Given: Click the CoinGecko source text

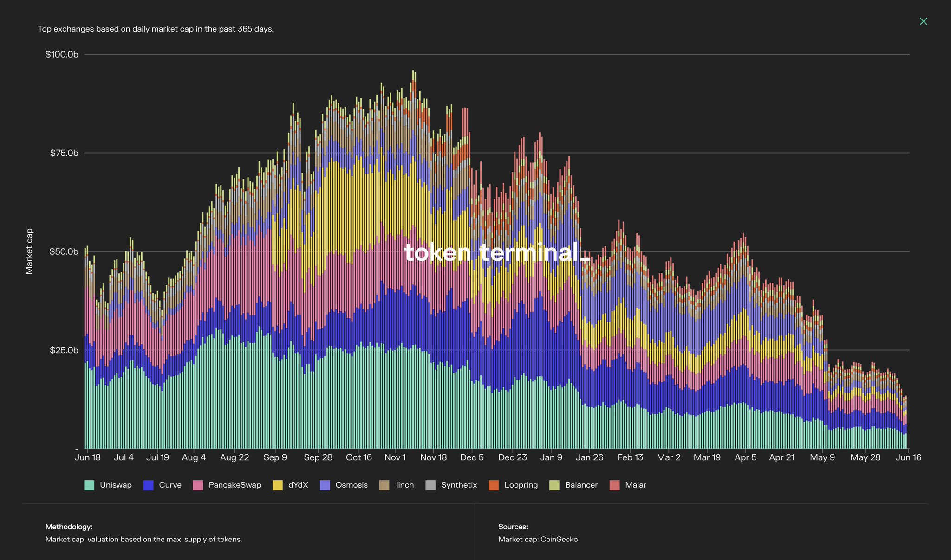Looking at the screenshot, I should click(538, 539).
